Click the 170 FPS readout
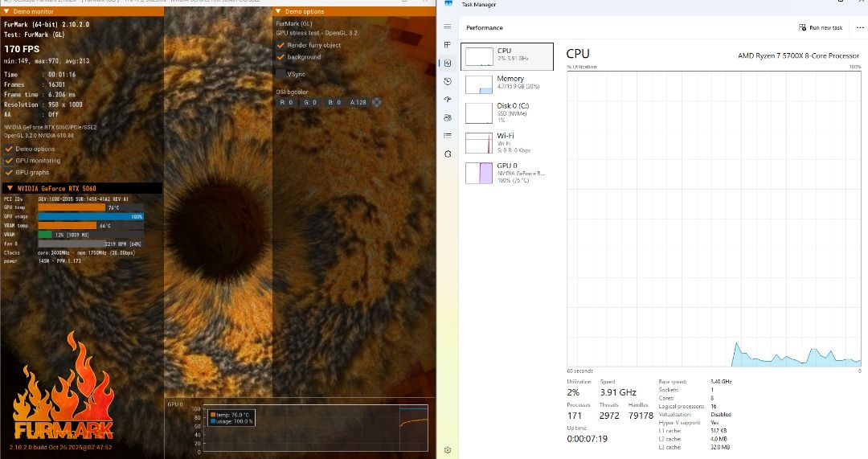This screenshot has height=459, width=868. pyautogui.click(x=23, y=49)
